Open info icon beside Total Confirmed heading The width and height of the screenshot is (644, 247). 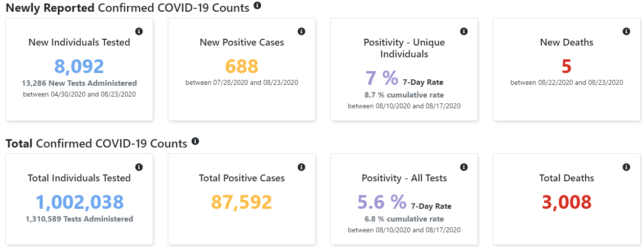pos(195,142)
